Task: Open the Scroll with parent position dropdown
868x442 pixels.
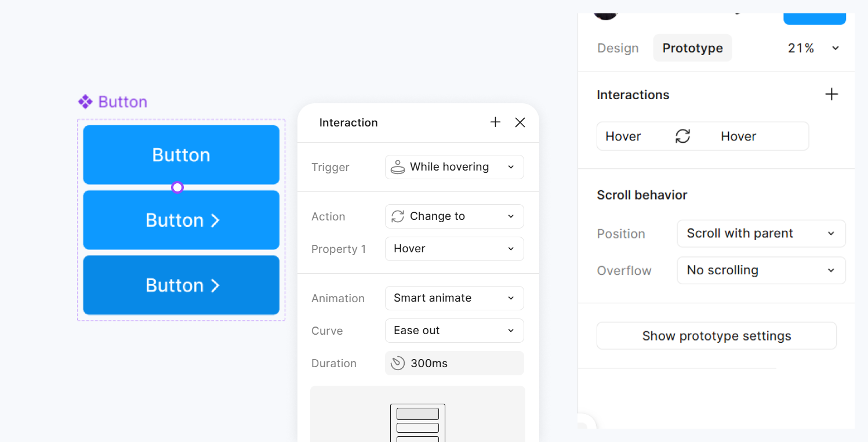Action: pos(761,233)
